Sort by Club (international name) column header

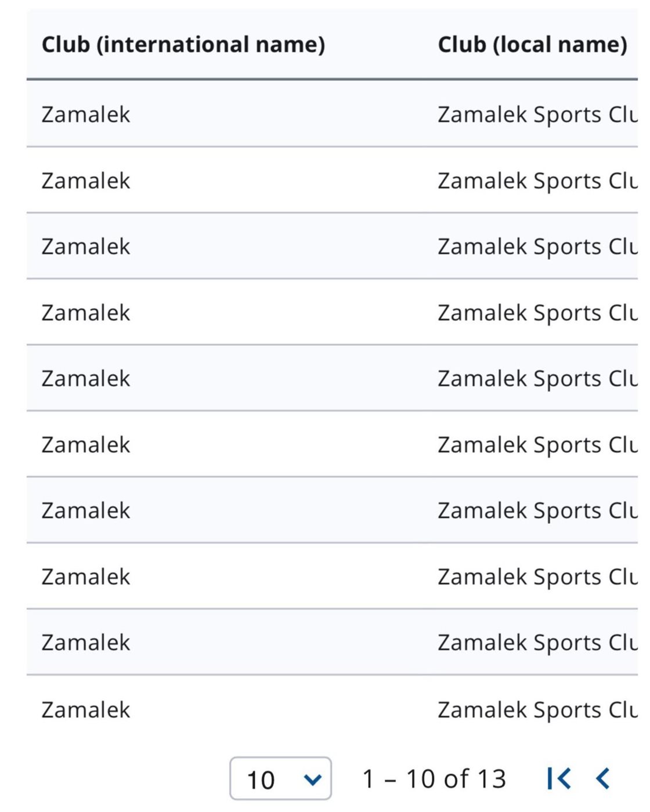pos(183,45)
